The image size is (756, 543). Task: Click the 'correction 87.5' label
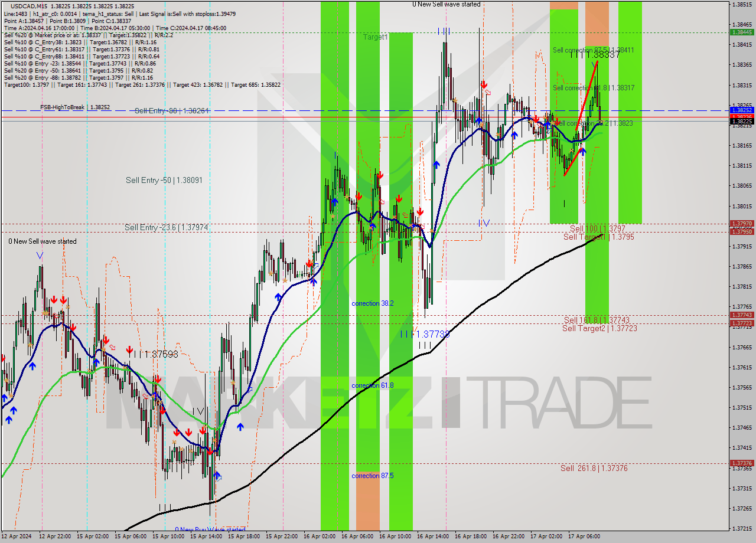(x=373, y=476)
